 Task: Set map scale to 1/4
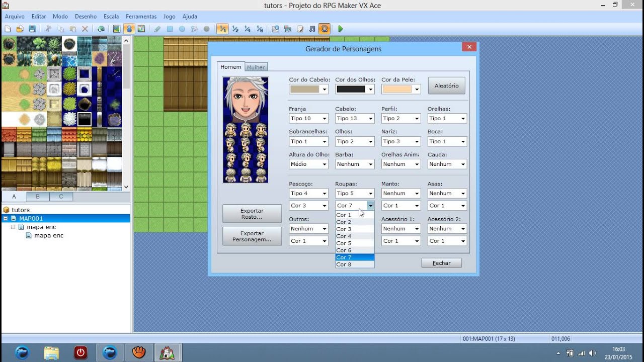(247, 29)
